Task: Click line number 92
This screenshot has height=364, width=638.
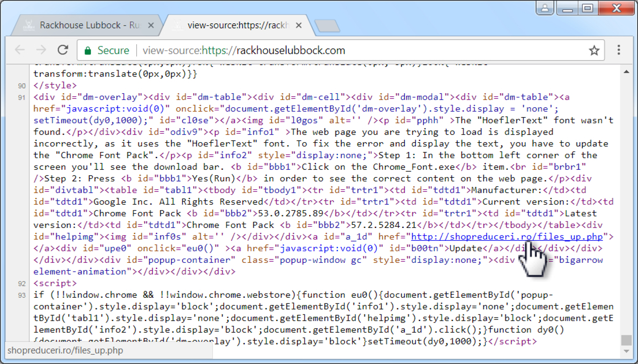Action: [21, 284]
